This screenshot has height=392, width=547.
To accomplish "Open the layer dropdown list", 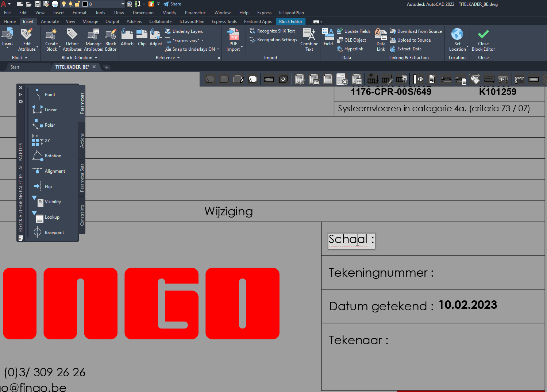I will click(x=123, y=4).
